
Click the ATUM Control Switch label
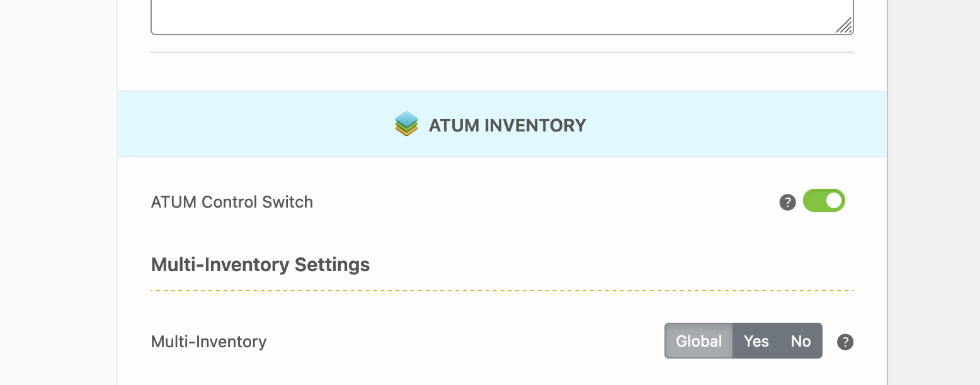pyautogui.click(x=232, y=202)
